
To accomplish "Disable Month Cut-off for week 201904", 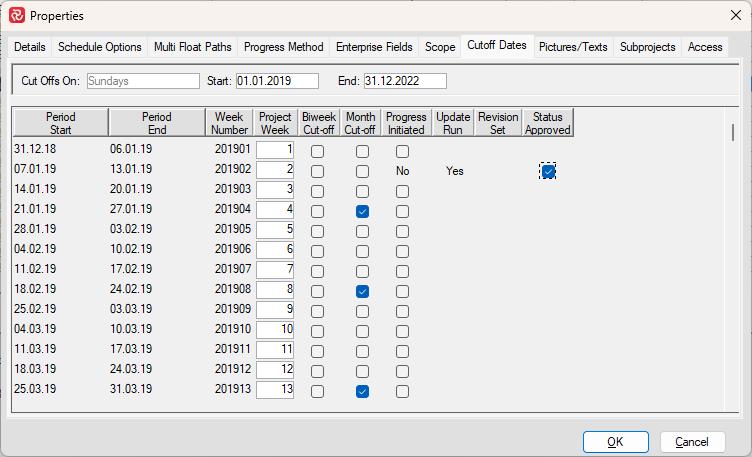I will pos(362,211).
